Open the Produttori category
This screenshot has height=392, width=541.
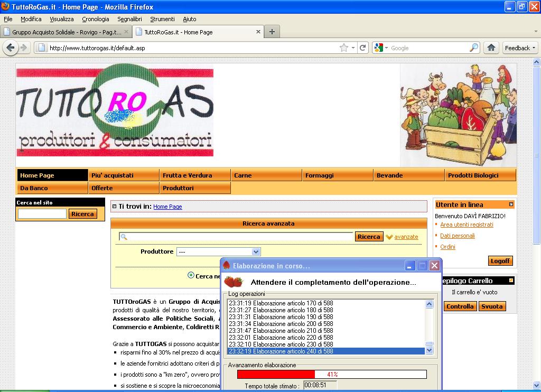pyautogui.click(x=195, y=188)
